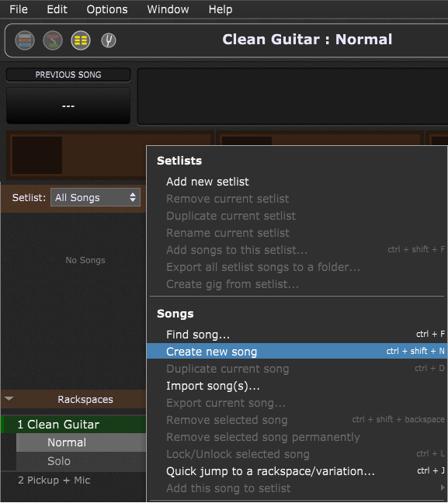Open the Wiring view icon
This screenshot has width=448, height=503.
click(x=53, y=40)
